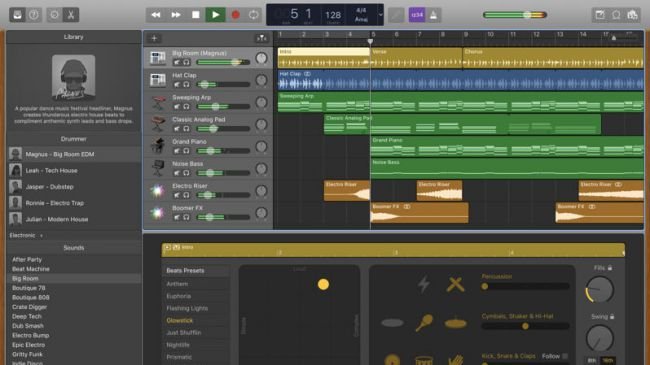Select the Beat Machine sound

click(74, 269)
